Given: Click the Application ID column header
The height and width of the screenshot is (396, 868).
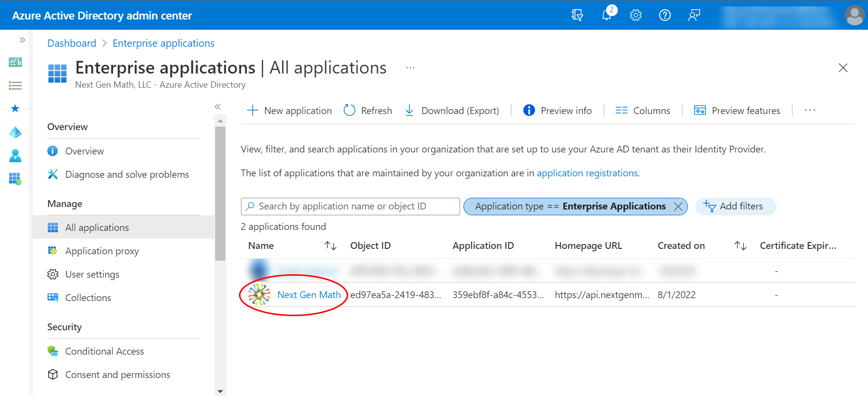Looking at the screenshot, I should tap(483, 246).
